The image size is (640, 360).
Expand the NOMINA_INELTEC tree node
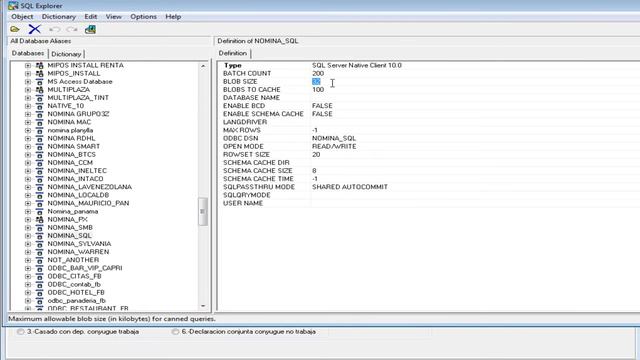[28, 171]
